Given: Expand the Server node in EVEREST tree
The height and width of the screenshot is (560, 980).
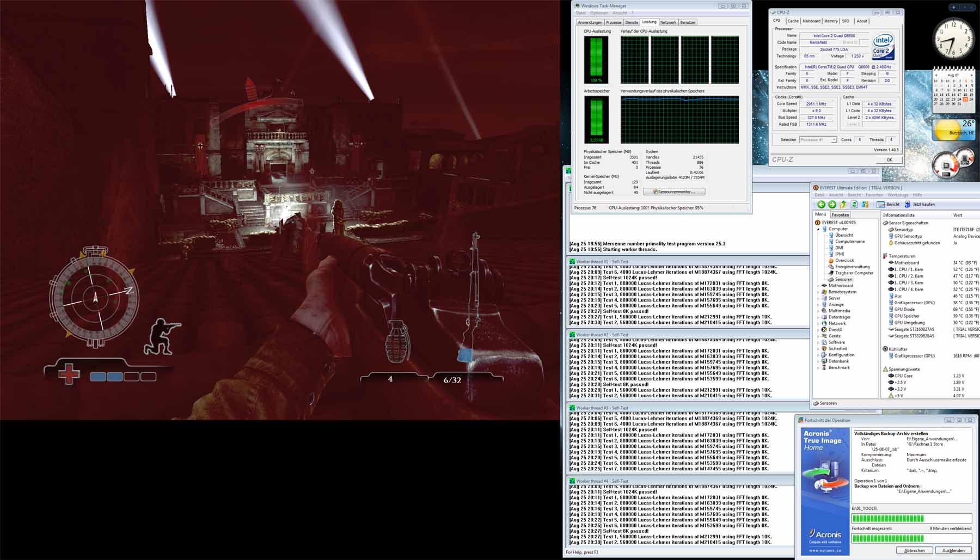Looking at the screenshot, I should pos(818,298).
